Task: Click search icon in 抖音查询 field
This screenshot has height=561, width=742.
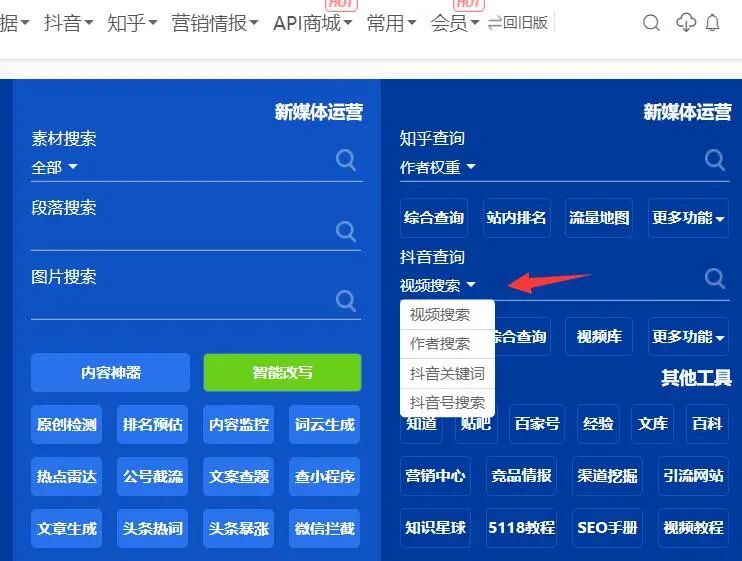Action: click(x=715, y=279)
